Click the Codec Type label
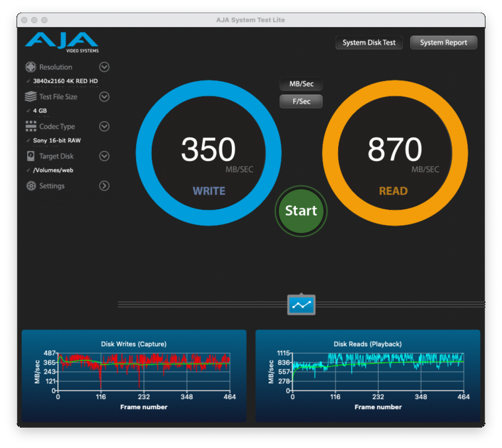 tap(57, 127)
